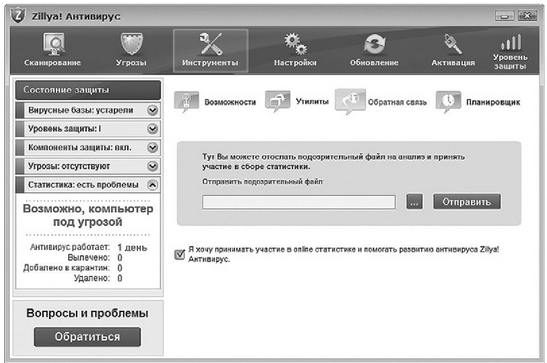Minimize the Zillya! Антивирус window
This screenshot has width=547, height=363.
504,16
